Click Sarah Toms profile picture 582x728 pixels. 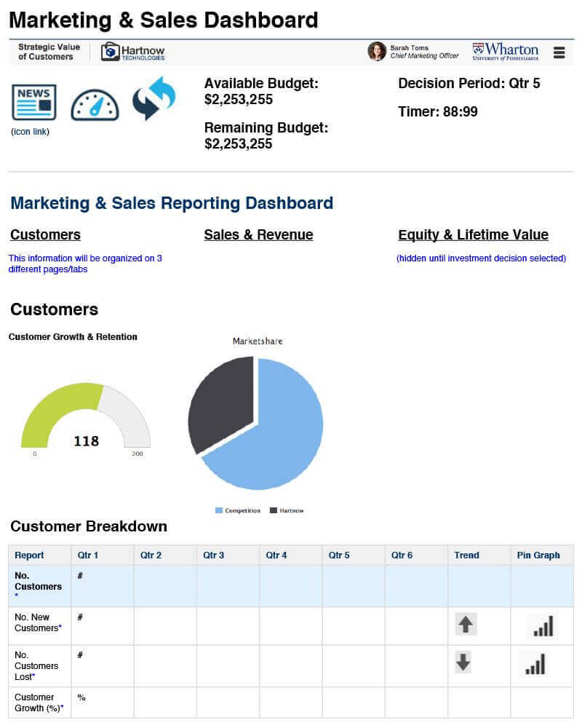tap(377, 51)
